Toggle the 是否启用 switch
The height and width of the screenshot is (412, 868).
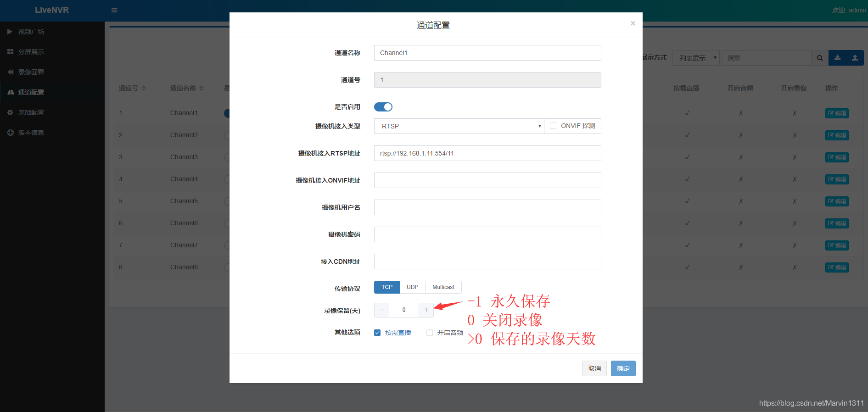coord(383,107)
